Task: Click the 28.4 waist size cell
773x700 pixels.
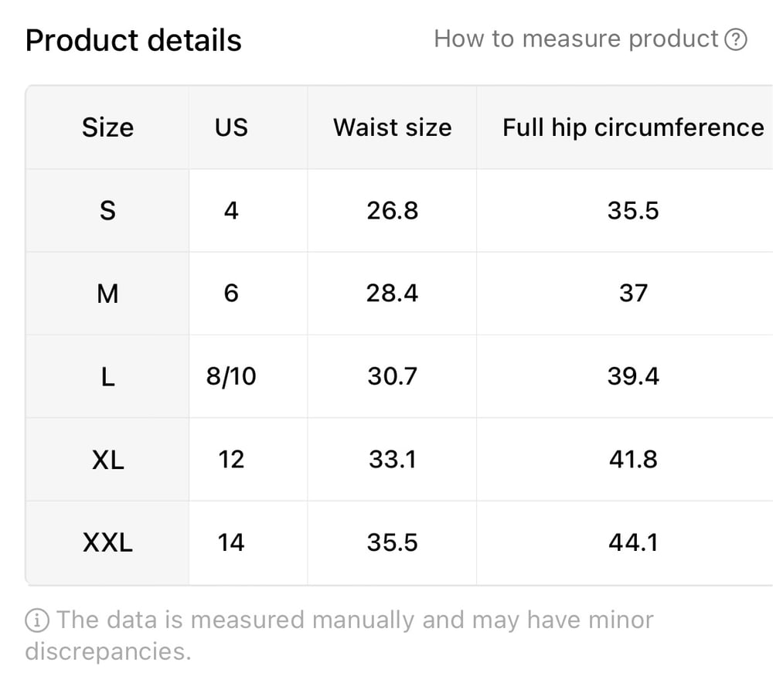Action: (393, 294)
